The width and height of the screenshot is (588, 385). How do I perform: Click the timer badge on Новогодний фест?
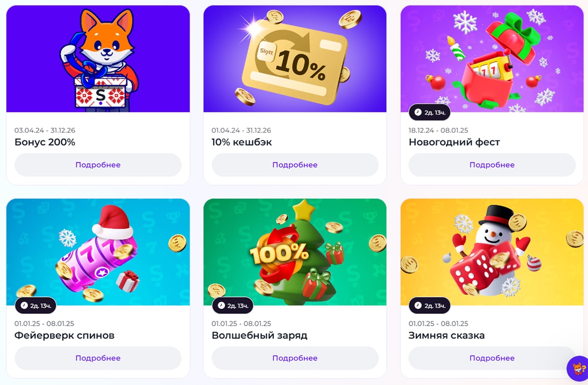[x=430, y=112]
